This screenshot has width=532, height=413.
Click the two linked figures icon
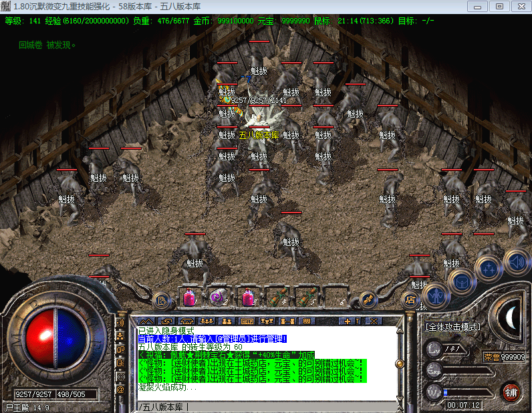pos(287,321)
